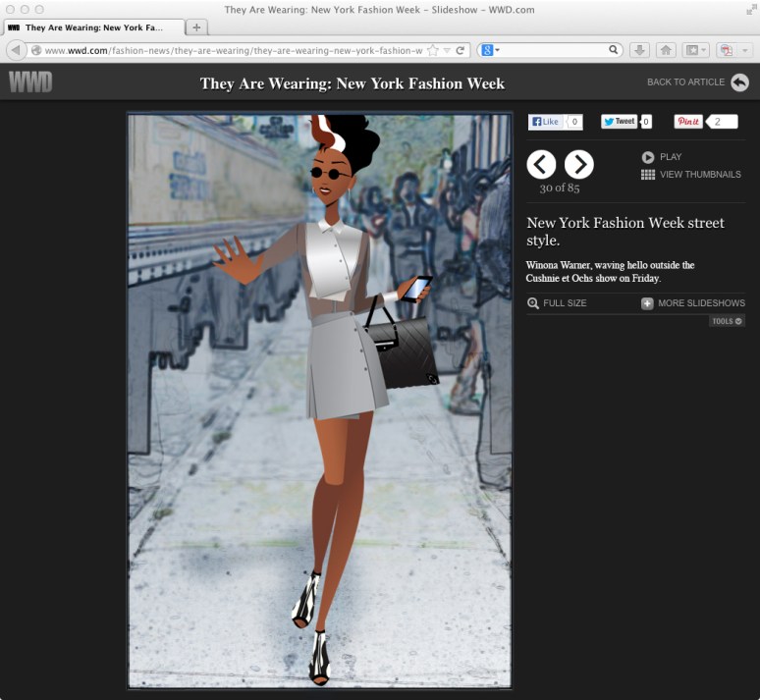The image size is (760, 700).
Task: Click the Facebook Like button
Action: (545, 122)
